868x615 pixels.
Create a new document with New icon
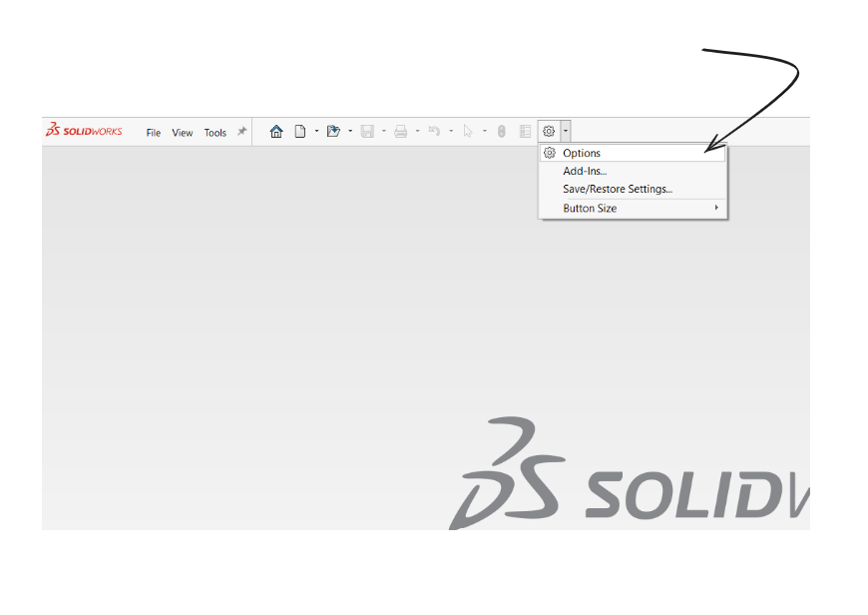[300, 132]
